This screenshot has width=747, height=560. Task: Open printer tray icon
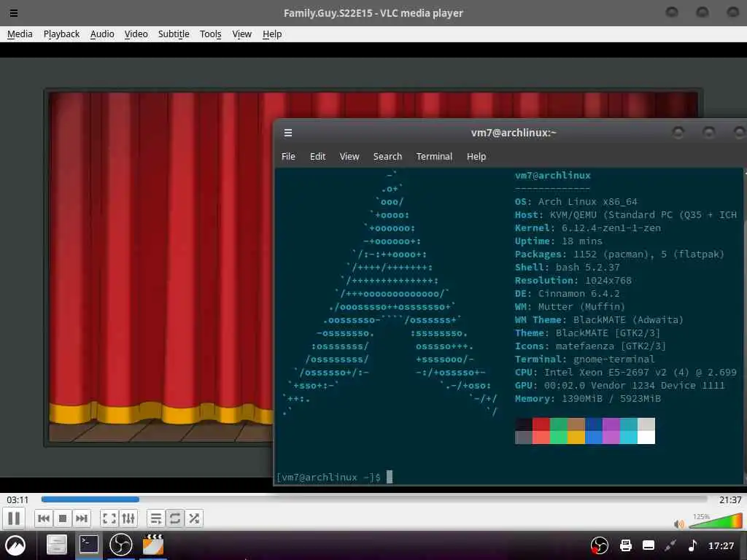(625, 545)
